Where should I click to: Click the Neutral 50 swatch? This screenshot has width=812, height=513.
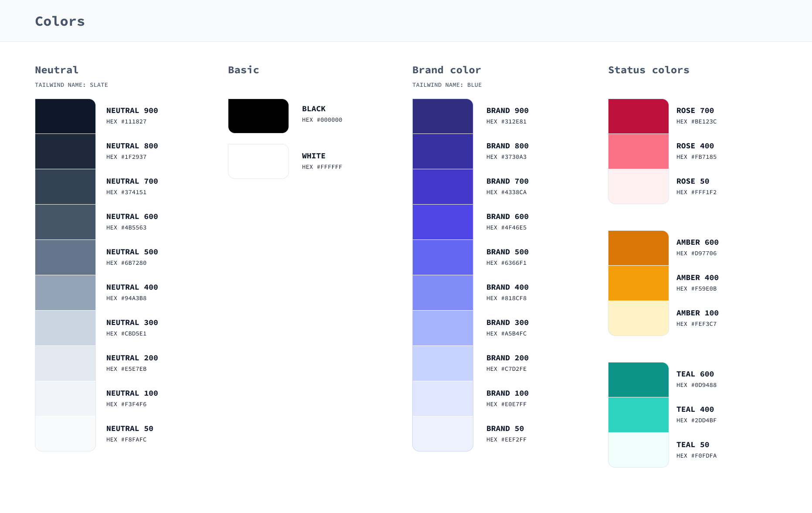tap(65, 434)
